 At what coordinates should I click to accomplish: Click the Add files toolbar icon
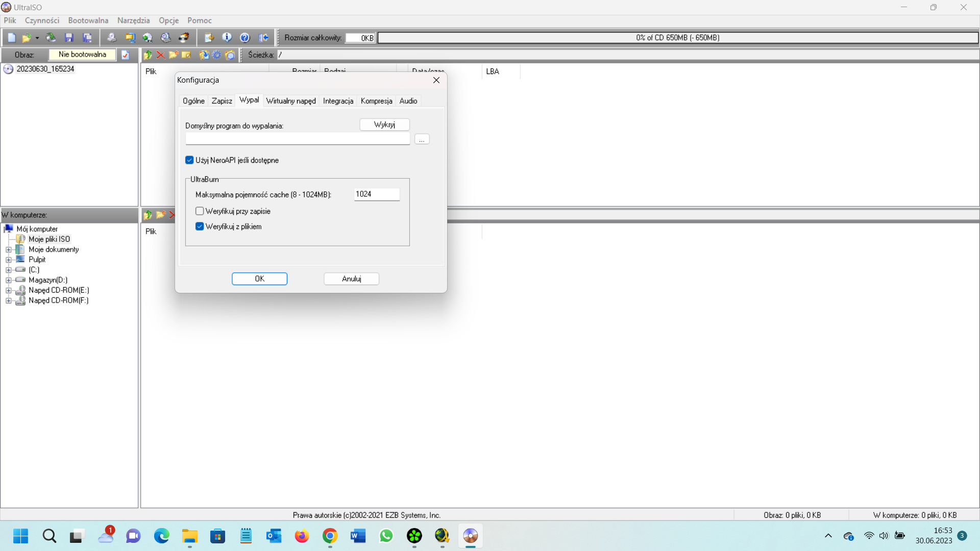[x=209, y=38]
